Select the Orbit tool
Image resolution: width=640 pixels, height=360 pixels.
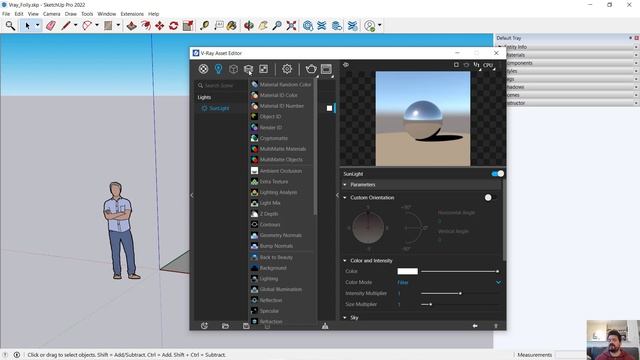249,26
